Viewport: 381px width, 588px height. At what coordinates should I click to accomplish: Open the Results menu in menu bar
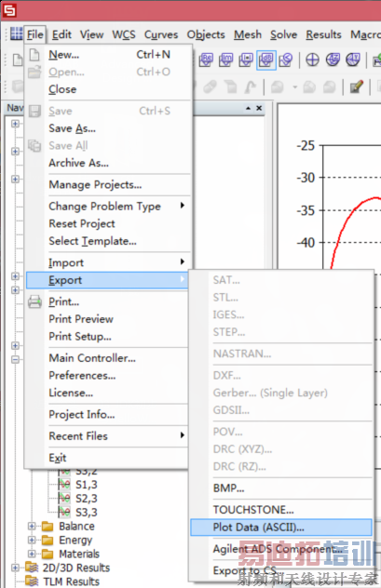323,34
